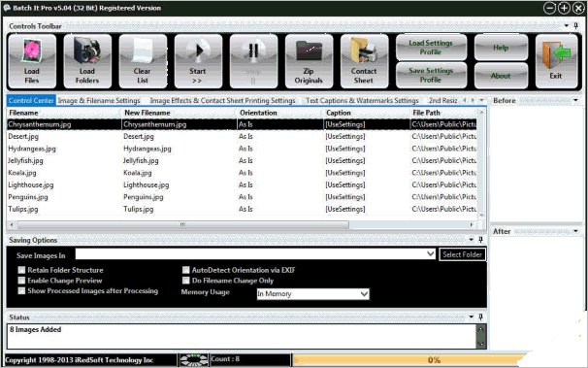Click the horizontal scrollbar of file list

pyautogui.click(x=183, y=224)
